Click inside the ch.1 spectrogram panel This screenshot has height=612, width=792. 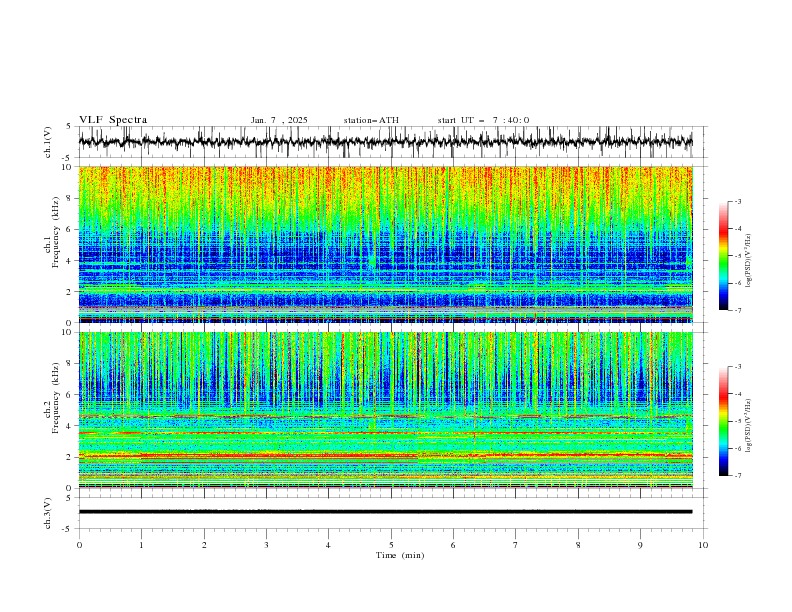click(385, 244)
